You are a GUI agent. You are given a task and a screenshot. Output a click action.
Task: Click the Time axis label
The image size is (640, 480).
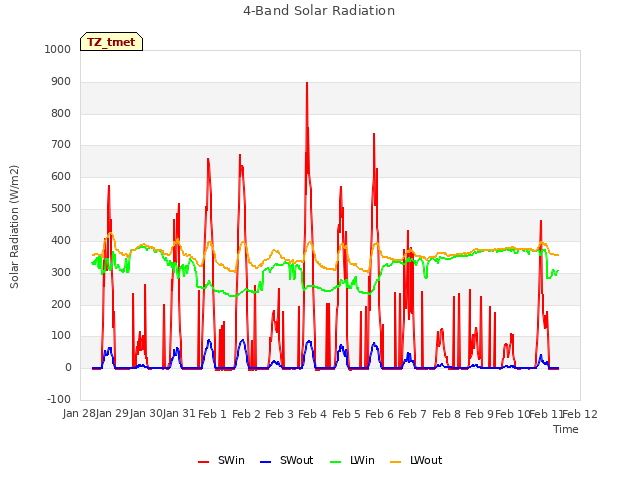pyautogui.click(x=566, y=429)
